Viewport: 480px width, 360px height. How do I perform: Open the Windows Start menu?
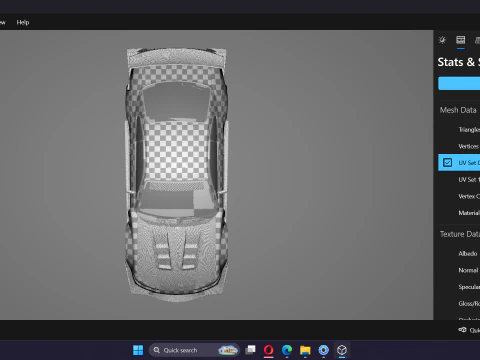tap(138, 350)
